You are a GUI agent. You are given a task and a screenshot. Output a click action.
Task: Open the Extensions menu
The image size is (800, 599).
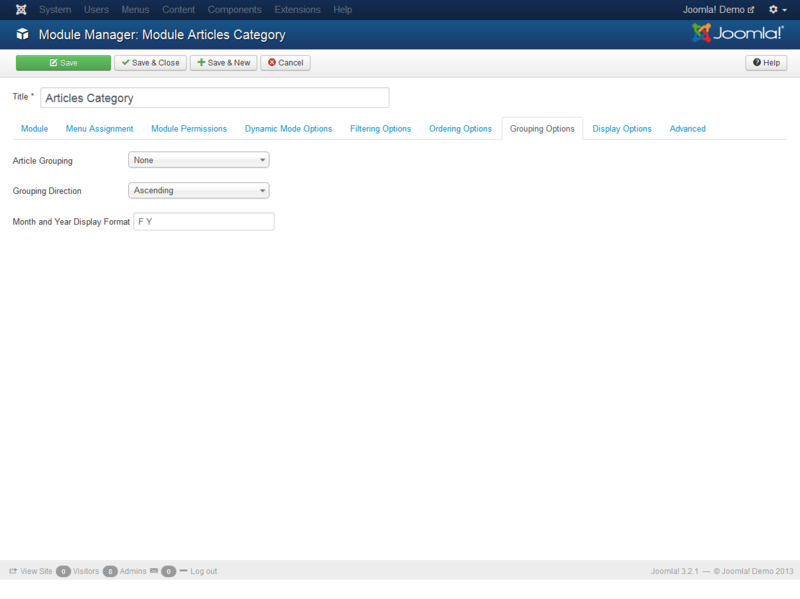[x=297, y=10]
